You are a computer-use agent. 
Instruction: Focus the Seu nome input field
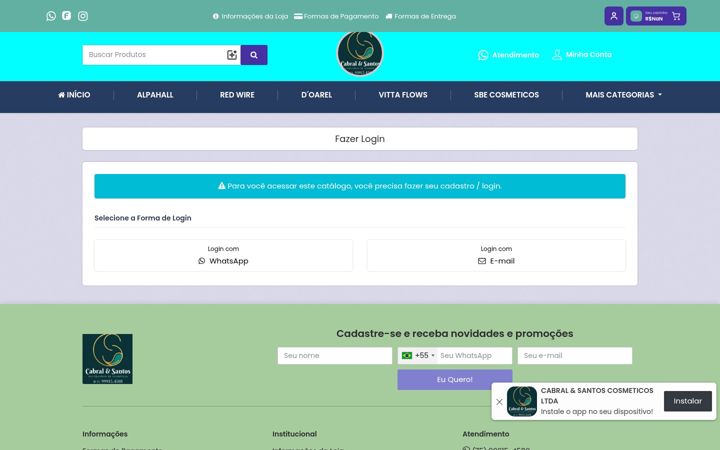pyautogui.click(x=335, y=355)
